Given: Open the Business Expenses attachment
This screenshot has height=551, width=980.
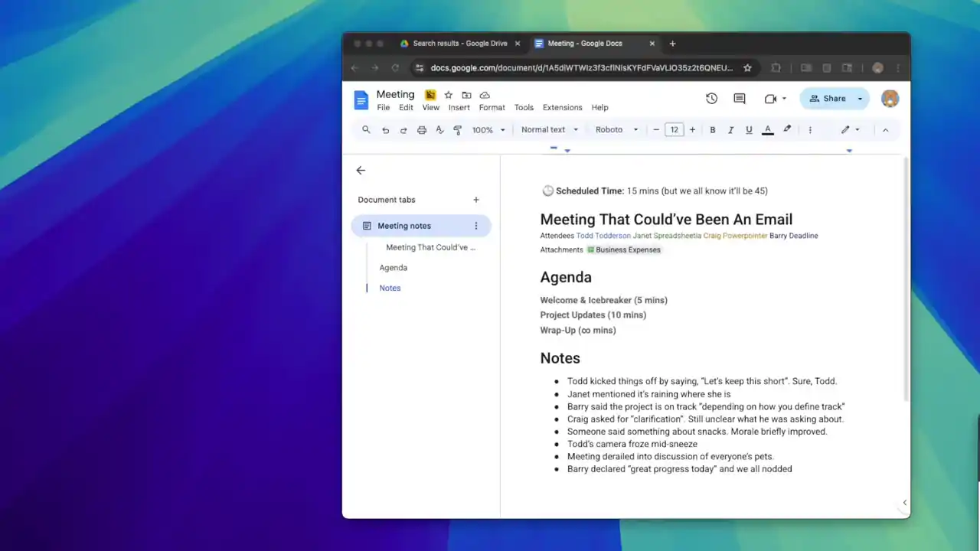Looking at the screenshot, I should [623, 249].
